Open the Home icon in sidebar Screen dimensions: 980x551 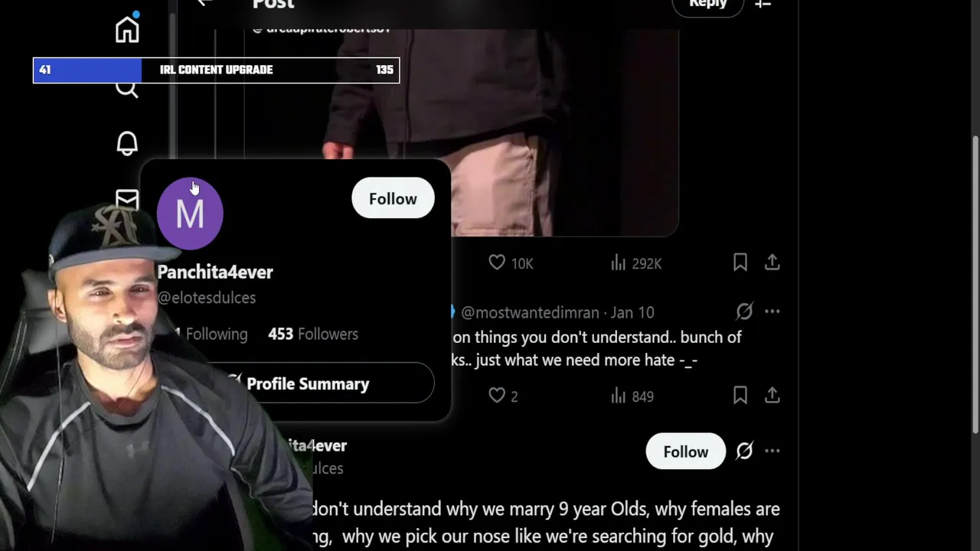pyautogui.click(x=127, y=29)
